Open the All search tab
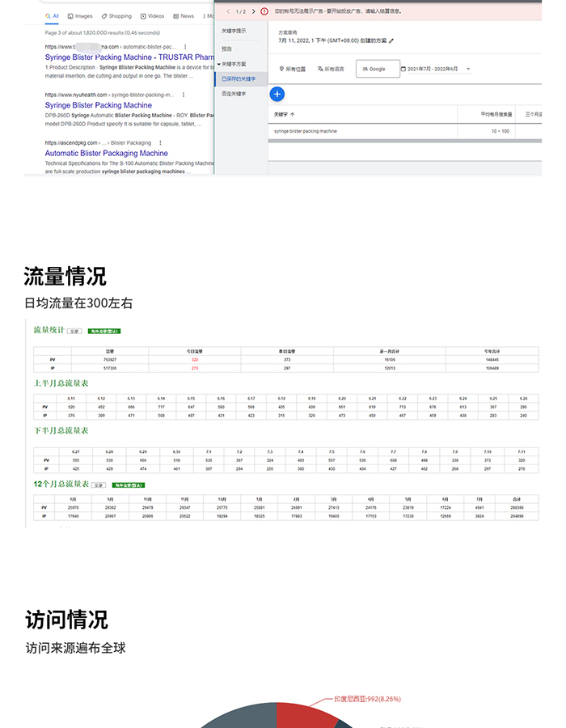Viewport: 566px width, 728px height. tap(52, 16)
